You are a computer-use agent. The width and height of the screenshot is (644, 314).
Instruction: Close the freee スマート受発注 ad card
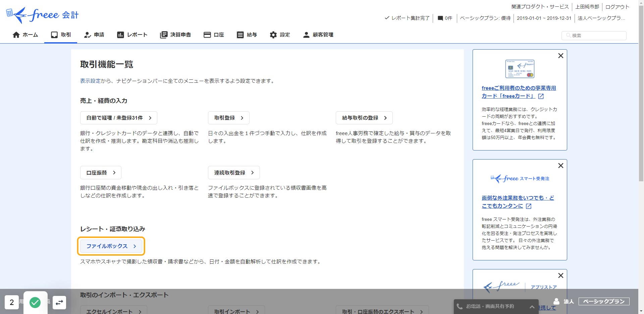(x=560, y=166)
